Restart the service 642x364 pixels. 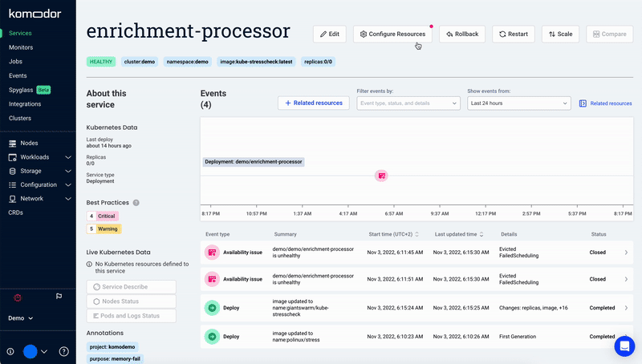[x=514, y=34]
